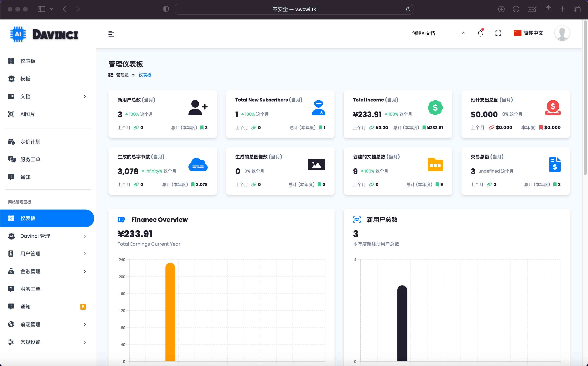Click the privacy shield icon
Image resolution: width=588 pixels, height=366 pixels.
[166, 9]
